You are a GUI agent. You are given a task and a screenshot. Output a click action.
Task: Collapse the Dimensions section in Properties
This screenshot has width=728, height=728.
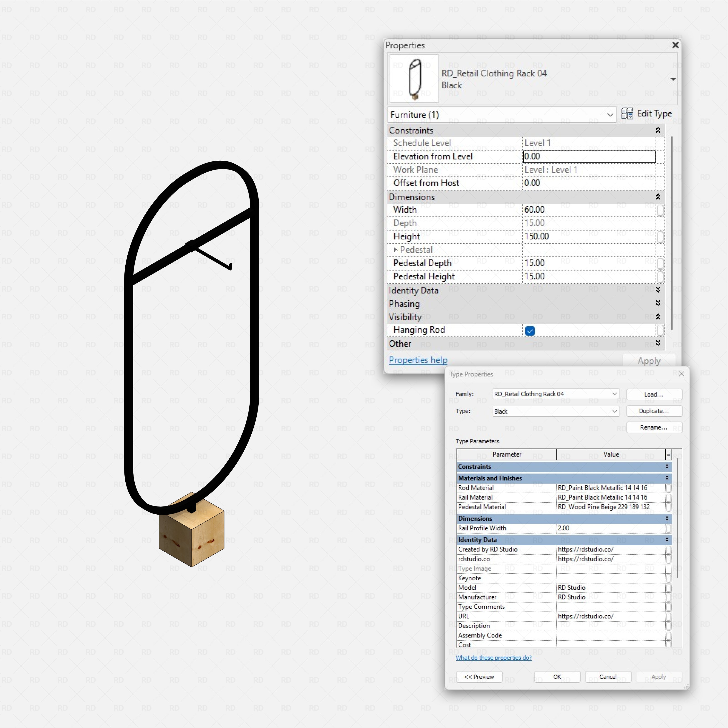[x=658, y=197]
